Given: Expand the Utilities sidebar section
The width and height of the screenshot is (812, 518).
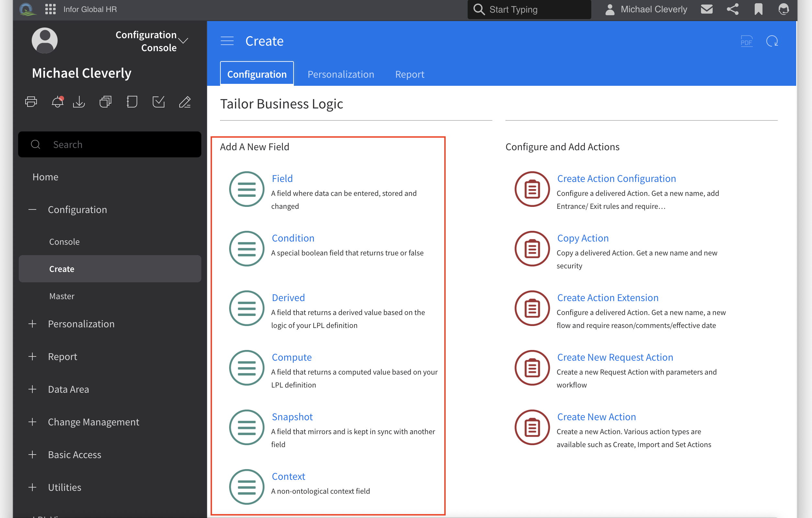Looking at the screenshot, I should (32, 488).
